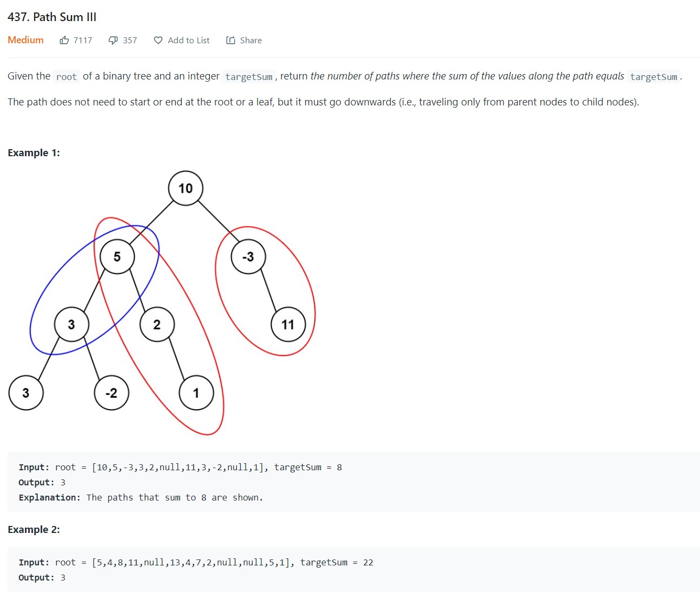Click leaf node labeled -2
Viewport: 700px width, 600px height.
point(111,393)
